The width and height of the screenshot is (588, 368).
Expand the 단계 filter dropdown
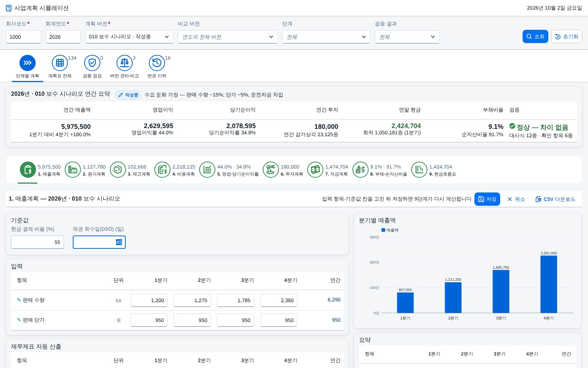tap(326, 37)
